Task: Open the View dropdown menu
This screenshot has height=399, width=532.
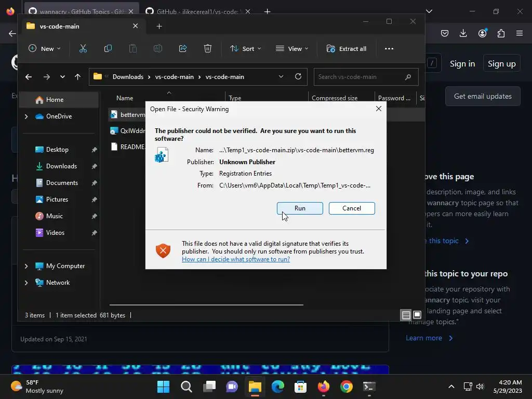Action: [x=292, y=48]
